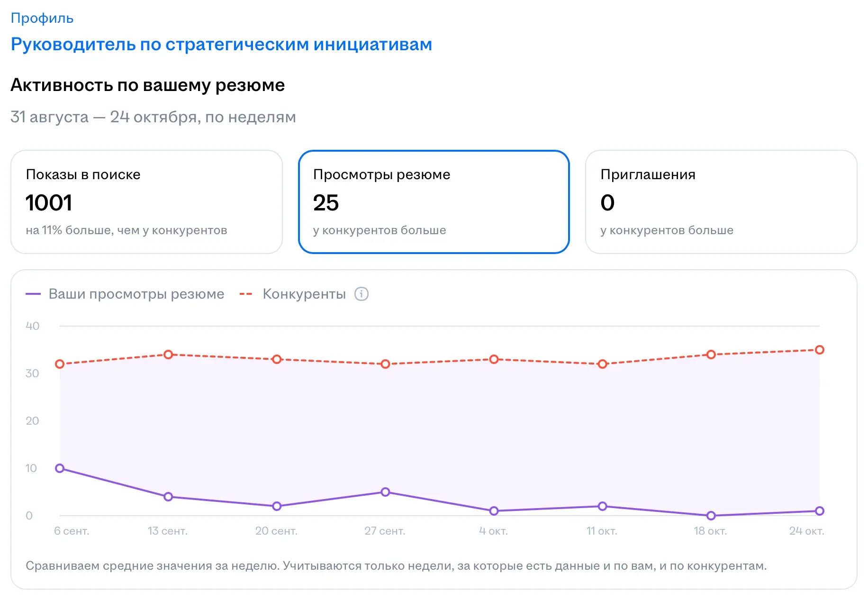This screenshot has height=601, width=868.
Task: Select the Показы в поиске card
Action: [x=146, y=202]
